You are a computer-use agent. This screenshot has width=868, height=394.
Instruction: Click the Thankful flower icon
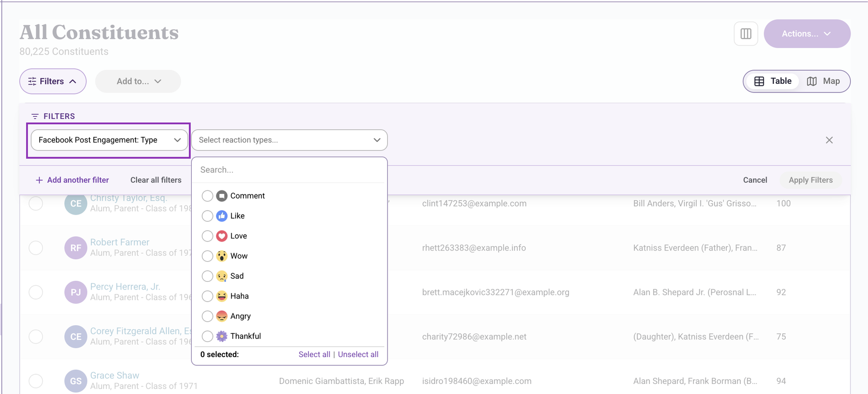click(x=222, y=336)
